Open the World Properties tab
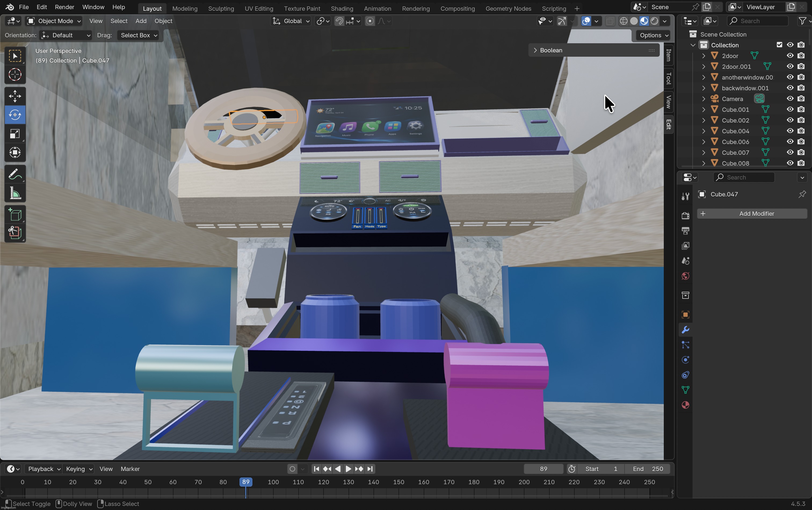812x510 pixels. [x=685, y=276]
